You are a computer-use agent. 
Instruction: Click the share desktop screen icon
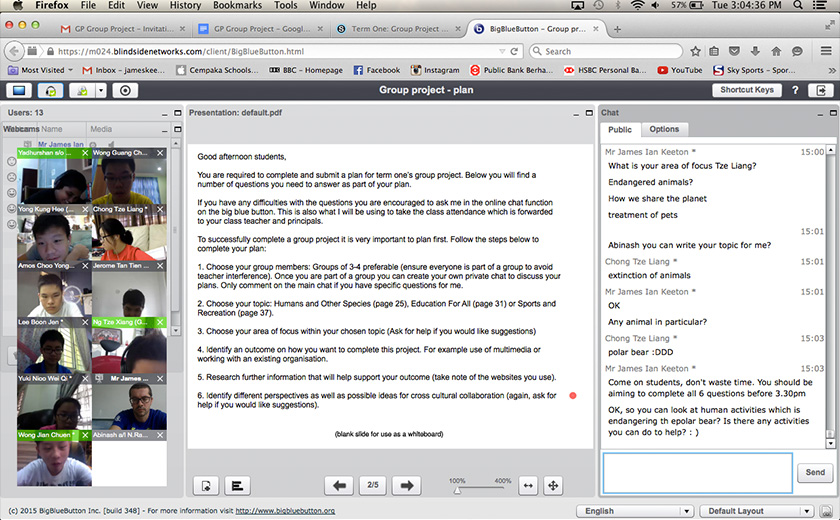click(x=20, y=91)
